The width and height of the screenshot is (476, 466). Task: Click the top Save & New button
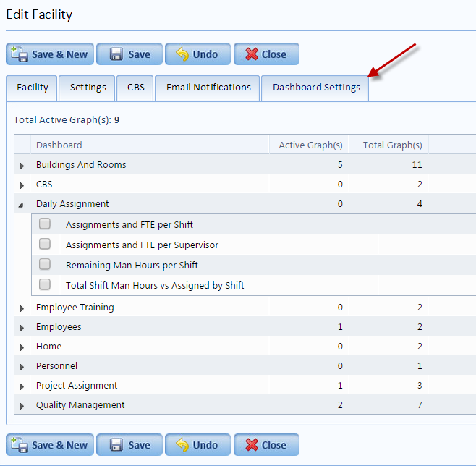[50, 54]
